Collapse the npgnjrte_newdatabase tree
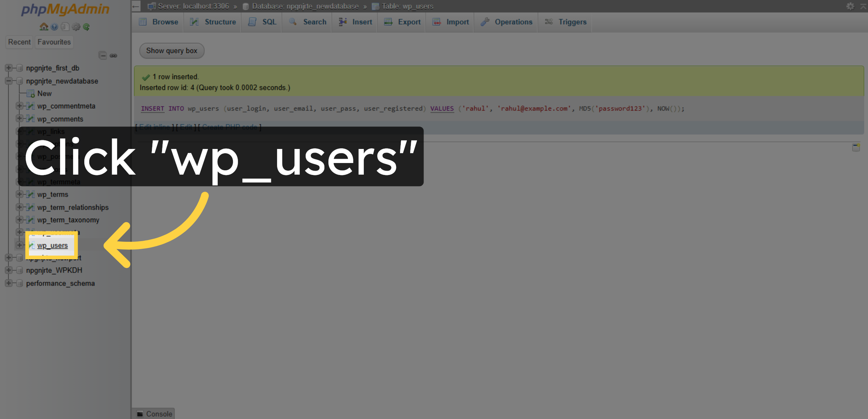Viewport: 868px width, 419px height. (x=8, y=81)
